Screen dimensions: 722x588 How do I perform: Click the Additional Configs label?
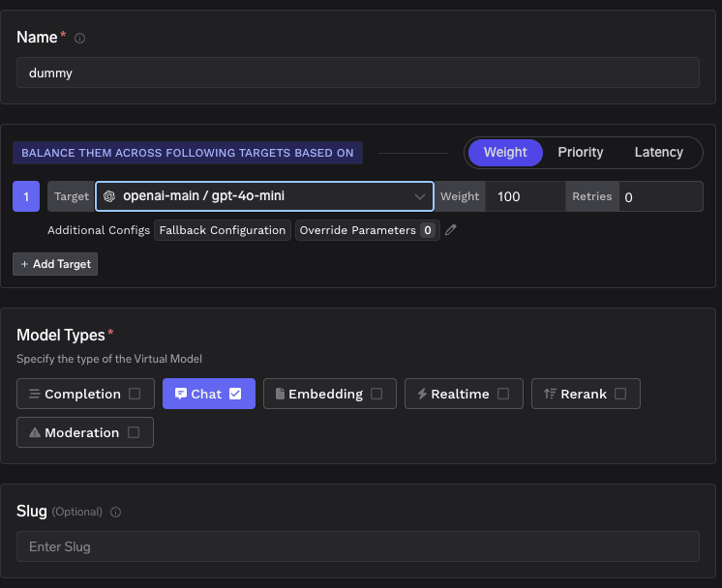tap(99, 230)
